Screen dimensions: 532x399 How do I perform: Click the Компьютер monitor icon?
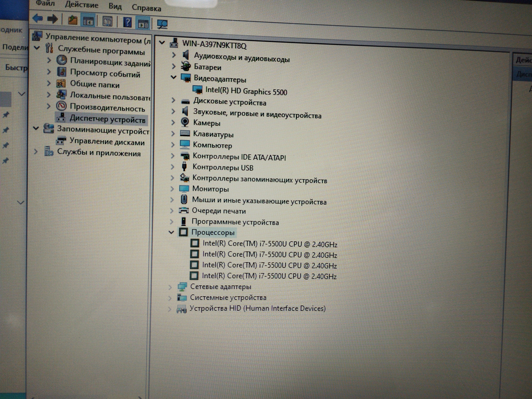[185, 144]
